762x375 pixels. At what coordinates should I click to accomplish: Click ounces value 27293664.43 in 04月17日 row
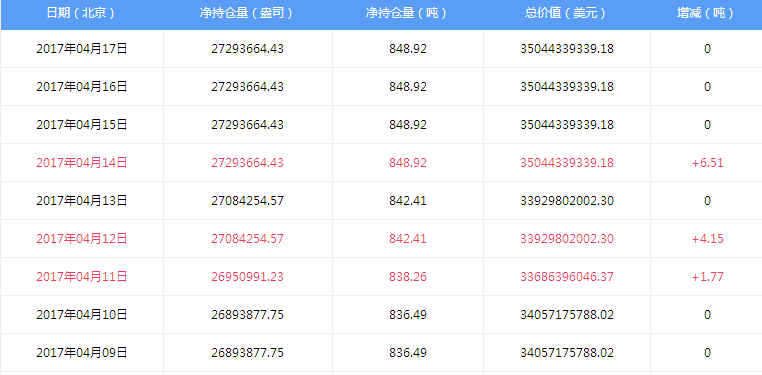point(247,49)
